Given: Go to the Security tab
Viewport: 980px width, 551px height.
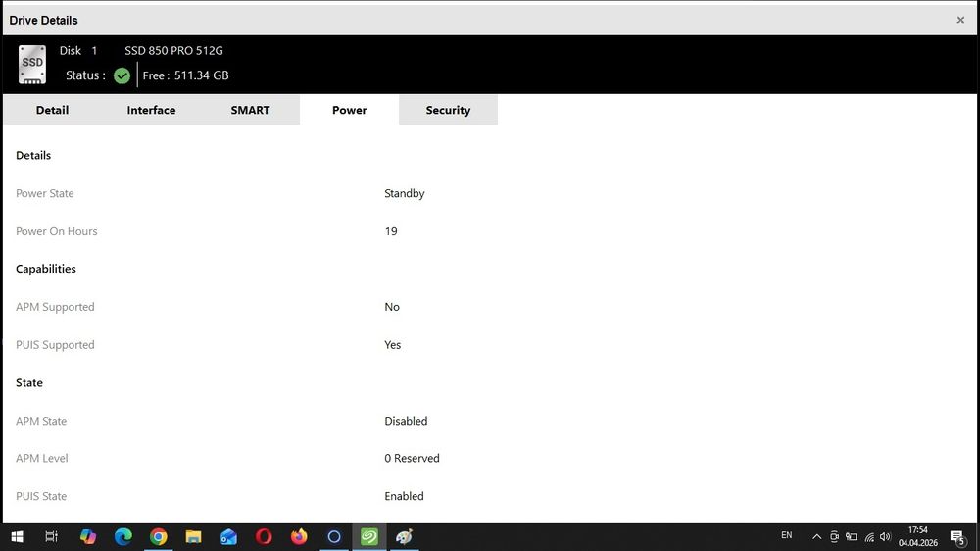Looking at the screenshot, I should coord(448,110).
